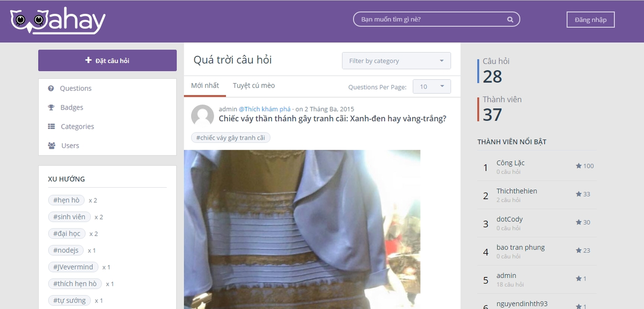644x309 pixels.
Task: Select the #hẹn hò trending tag
Action: [66, 200]
